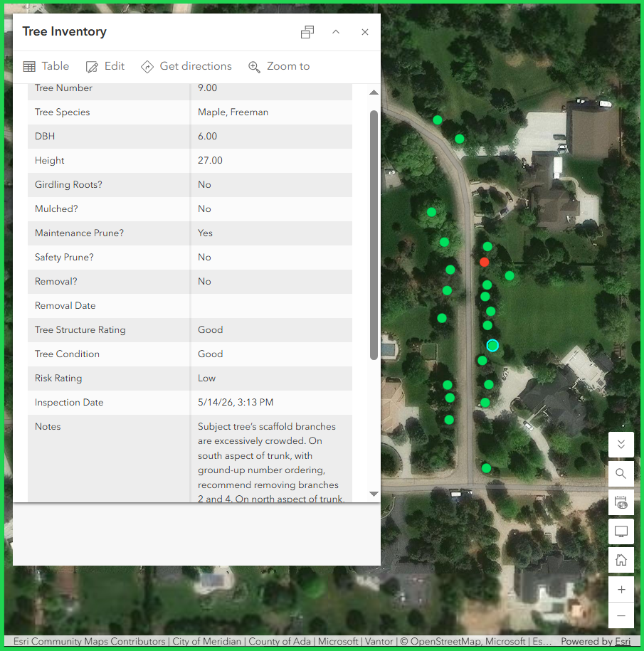Return to home map extent
Image resolution: width=644 pixels, height=651 pixels.
(x=621, y=560)
